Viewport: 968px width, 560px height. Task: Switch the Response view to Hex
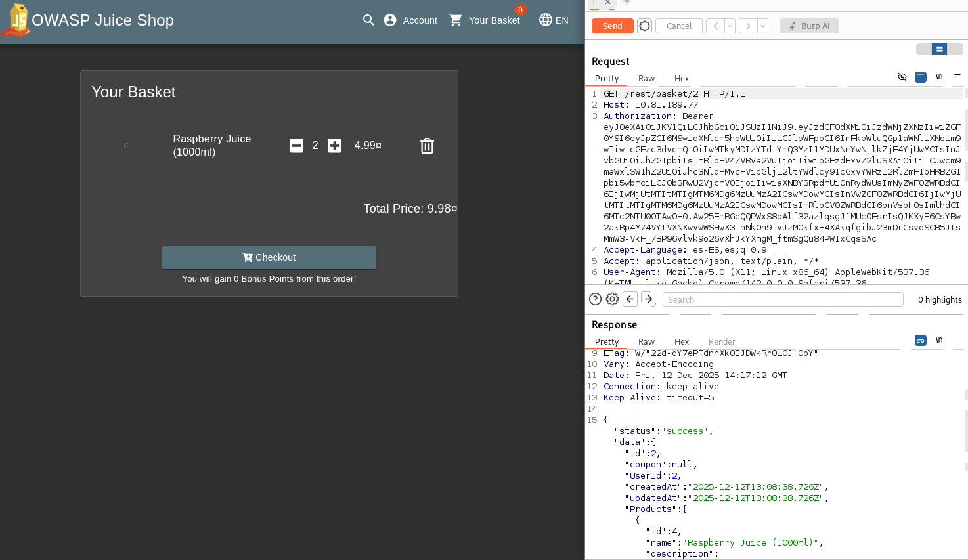[682, 342]
